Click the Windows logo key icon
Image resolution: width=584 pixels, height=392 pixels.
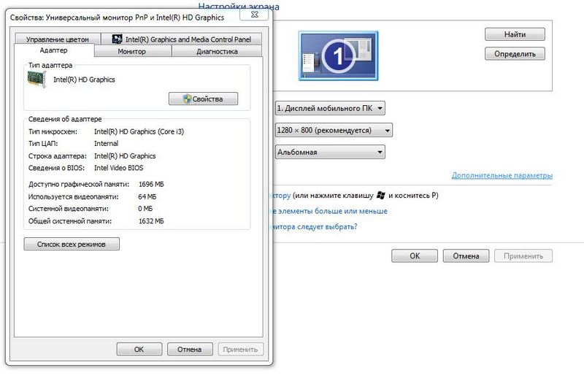[380, 196]
